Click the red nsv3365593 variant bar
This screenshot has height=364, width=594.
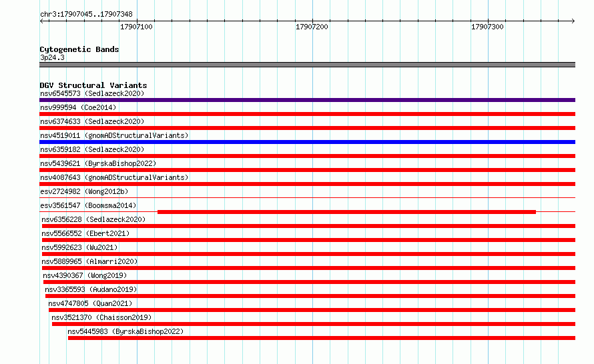310,296
